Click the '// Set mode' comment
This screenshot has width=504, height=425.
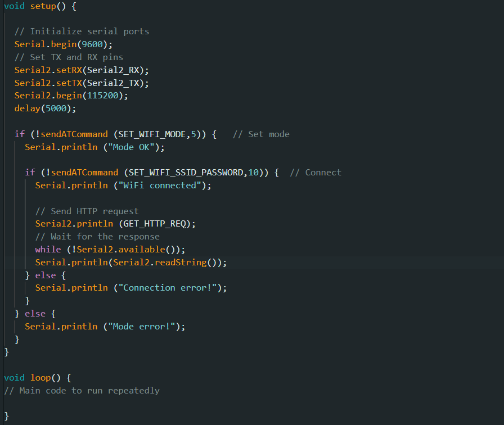coord(261,134)
